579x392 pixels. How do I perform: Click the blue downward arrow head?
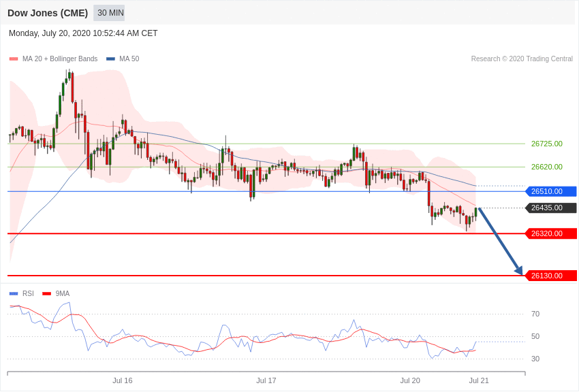(x=519, y=270)
